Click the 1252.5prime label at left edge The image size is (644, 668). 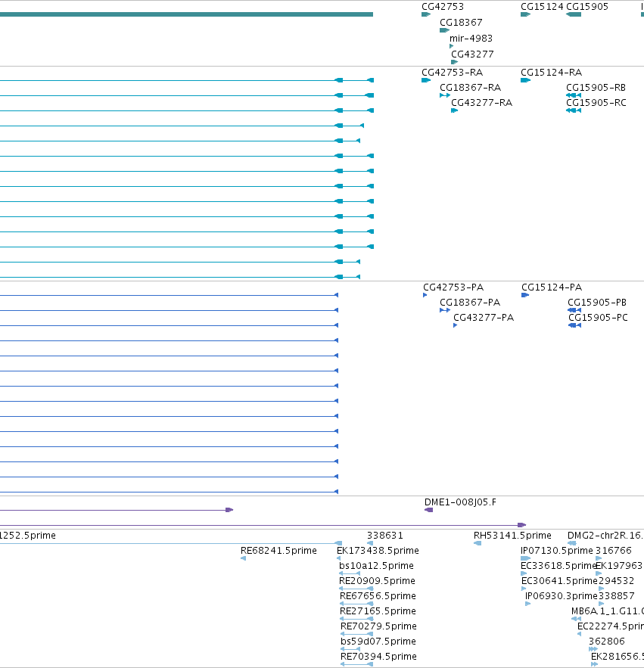pos(28,536)
